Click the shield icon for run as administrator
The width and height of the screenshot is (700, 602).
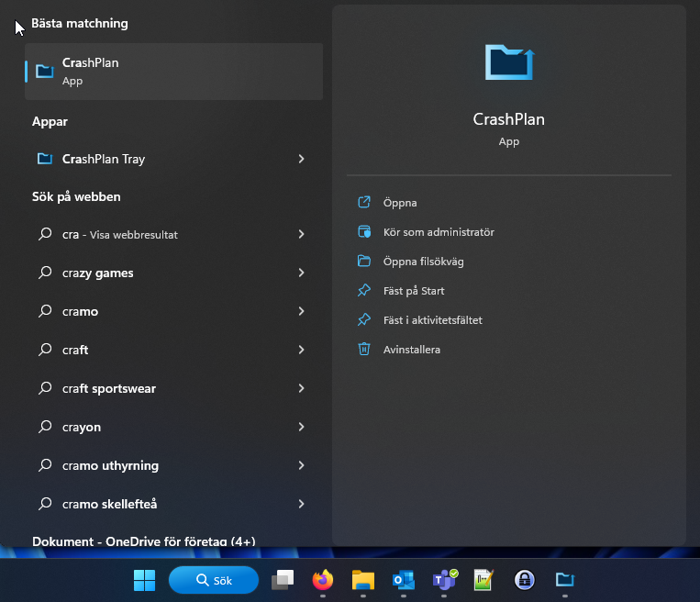click(x=364, y=232)
